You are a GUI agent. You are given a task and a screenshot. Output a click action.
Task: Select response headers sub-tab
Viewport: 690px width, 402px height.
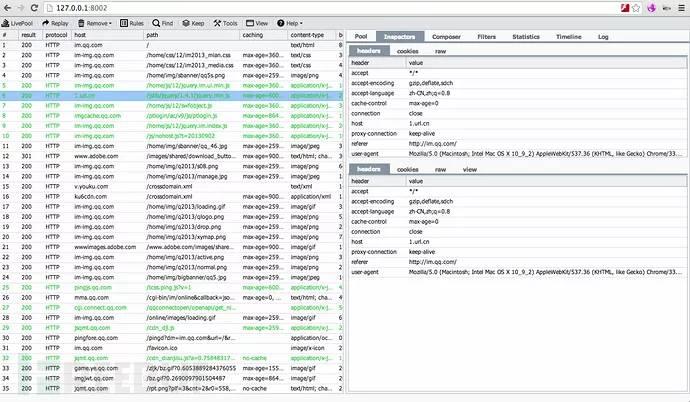[369, 169]
